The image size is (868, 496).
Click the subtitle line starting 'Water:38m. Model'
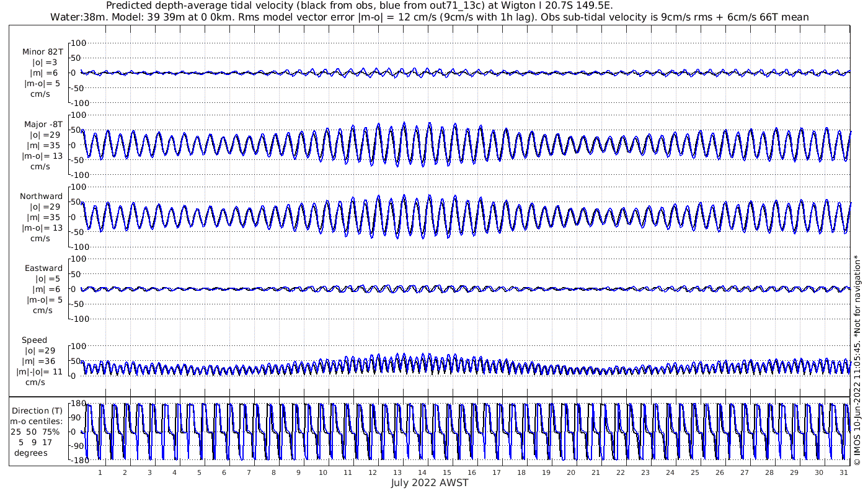pyautogui.click(x=429, y=17)
